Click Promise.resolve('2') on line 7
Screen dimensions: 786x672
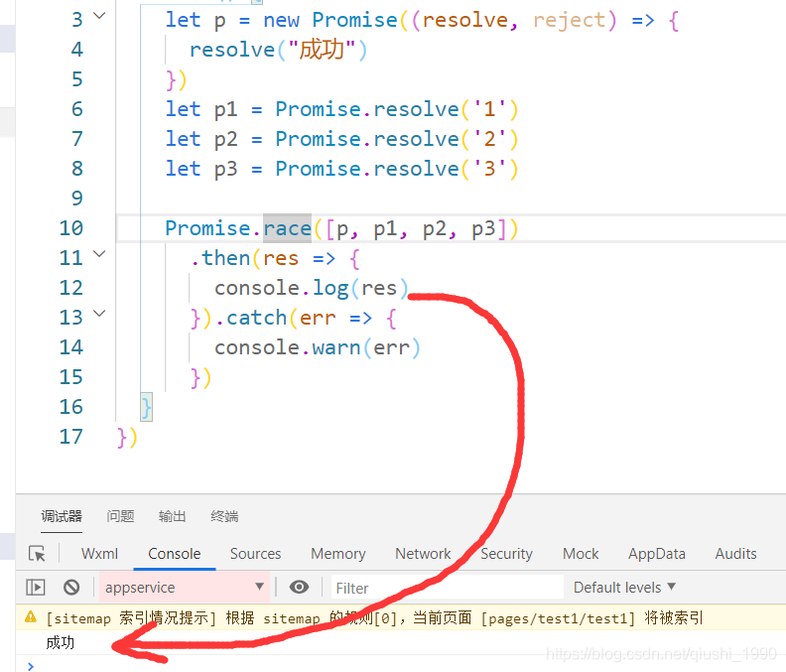(397, 139)
